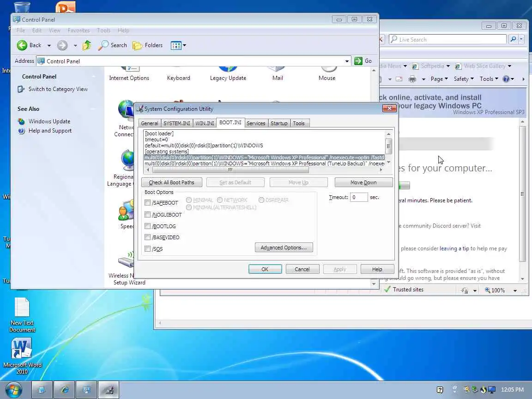Click the boot.ini vertical scrollbar thumb

[389, 146]
